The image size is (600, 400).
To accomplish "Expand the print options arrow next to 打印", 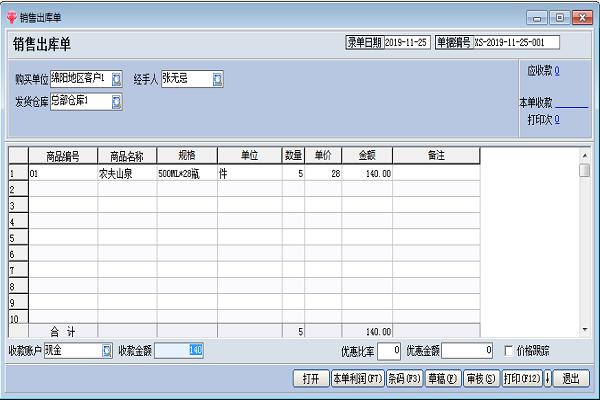I will [x=548, y=379].
